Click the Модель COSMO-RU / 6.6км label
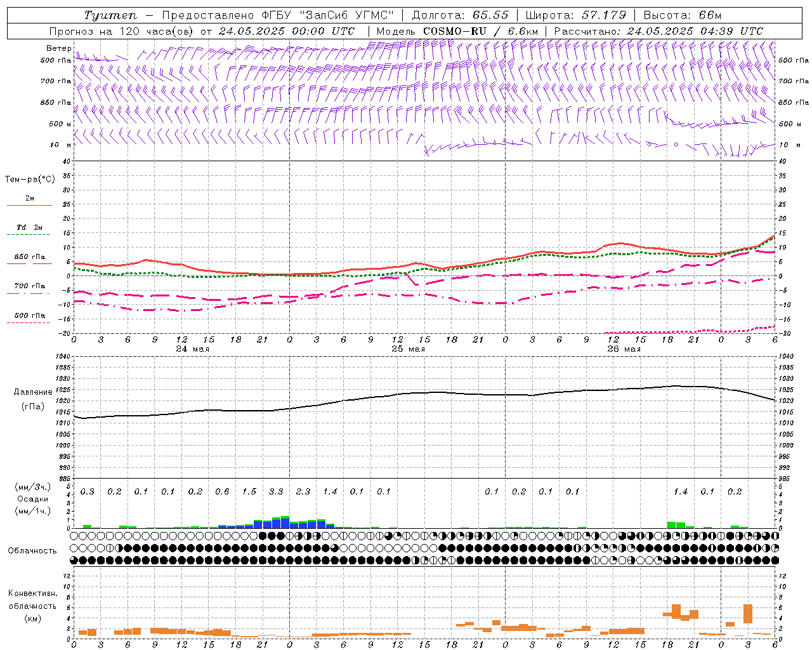The width and height of the screenshot is (812, 650). [x=457, y=31]
